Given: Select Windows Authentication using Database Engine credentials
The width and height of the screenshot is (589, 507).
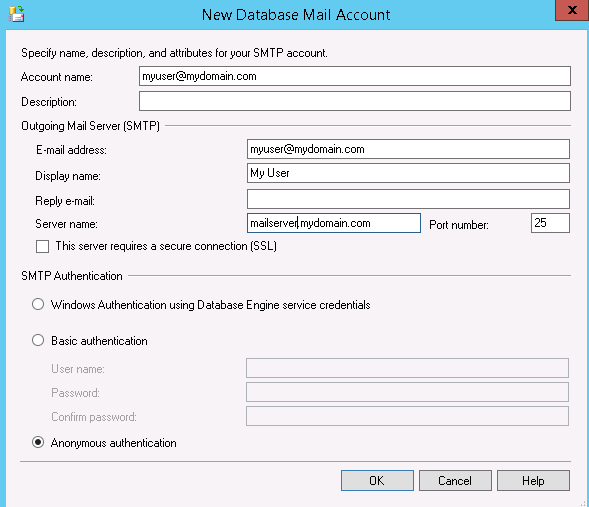Looking at the screenshot, I should click(38, 304).
